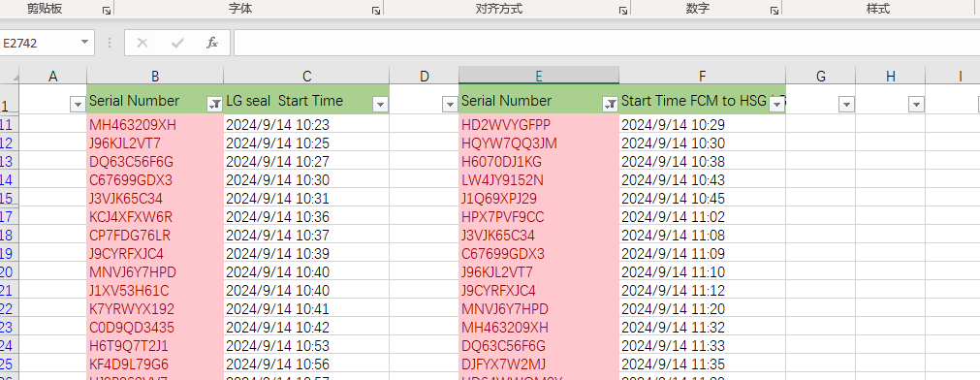Image resolution: width=980 pixels, height=380 pixels.
Task: Click the confirm entry checkmark icon
Action: pos(177,43)
